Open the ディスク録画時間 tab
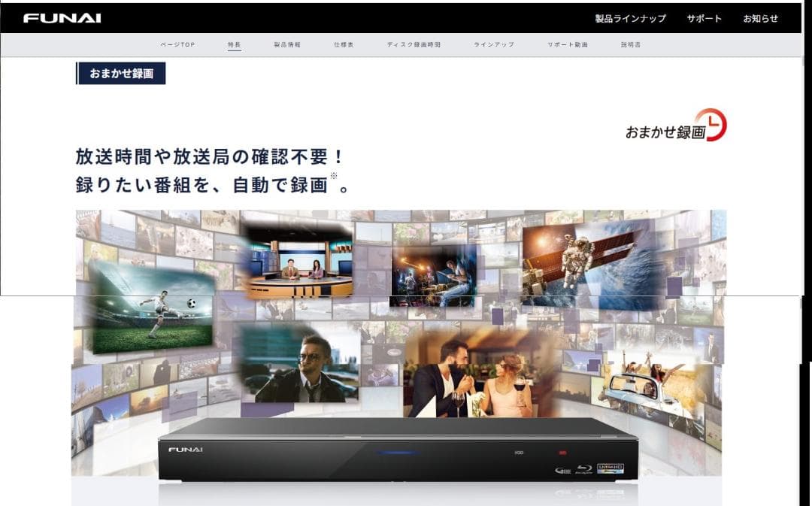The height and width of the screenshot is (506, 812). [x=414, y=45]
